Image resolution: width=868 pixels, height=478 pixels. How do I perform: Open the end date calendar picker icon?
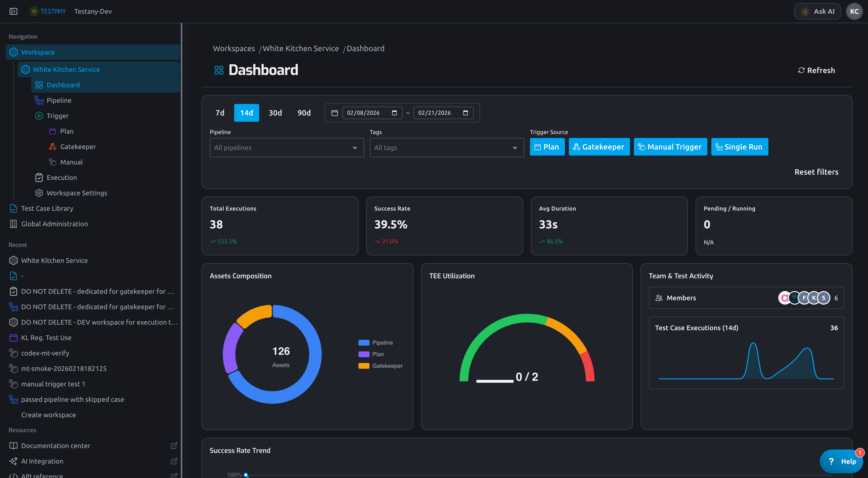pyautogui.click(x=465, y=113)
